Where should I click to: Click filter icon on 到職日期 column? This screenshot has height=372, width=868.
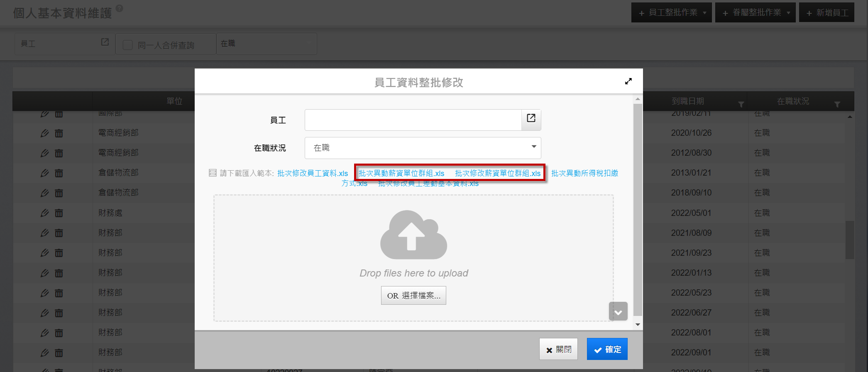741,104
